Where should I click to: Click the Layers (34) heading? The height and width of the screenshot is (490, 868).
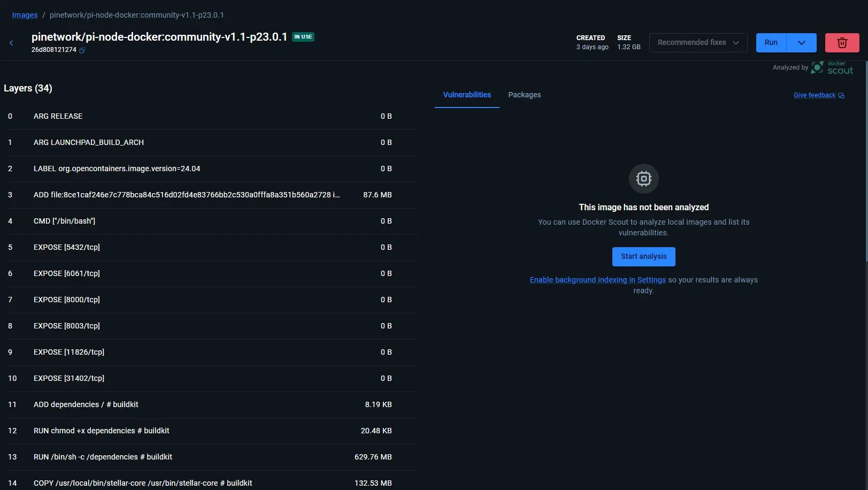click(28, 88)
